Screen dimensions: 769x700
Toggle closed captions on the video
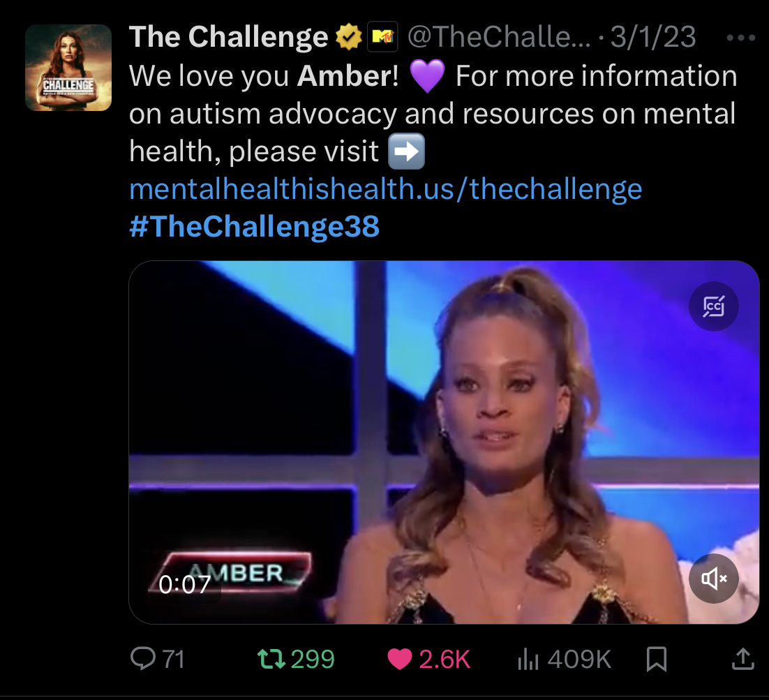[x=714, y=306]
